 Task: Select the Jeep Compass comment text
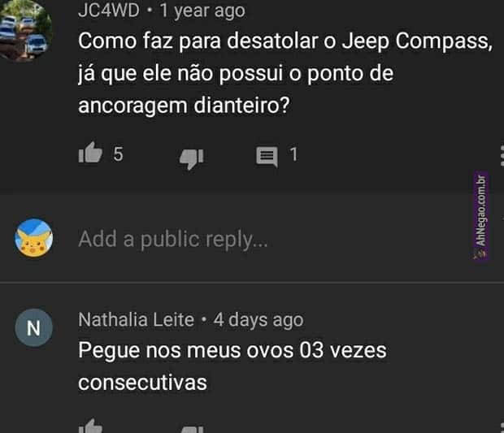click(285, 73)
